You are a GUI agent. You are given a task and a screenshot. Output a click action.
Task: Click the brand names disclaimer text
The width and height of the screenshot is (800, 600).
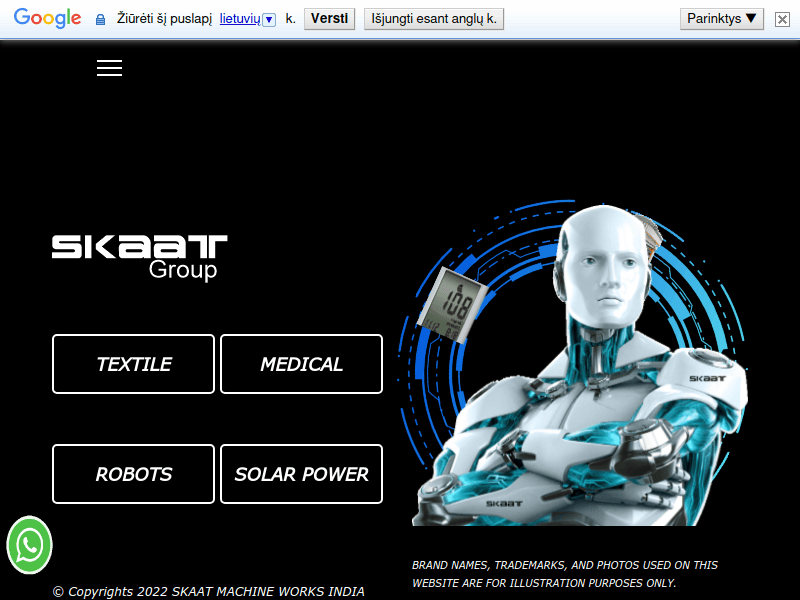565,574
